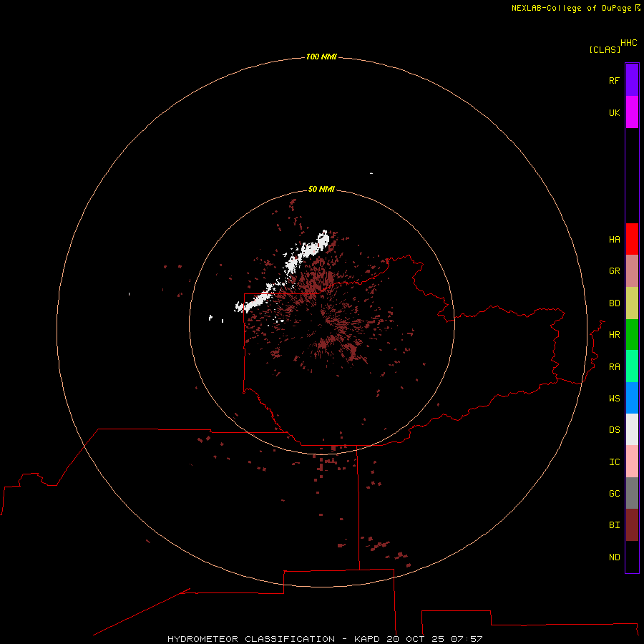Screen dimensions: 644x644
Task: Click the IC legend label
Action: [614, 462]
